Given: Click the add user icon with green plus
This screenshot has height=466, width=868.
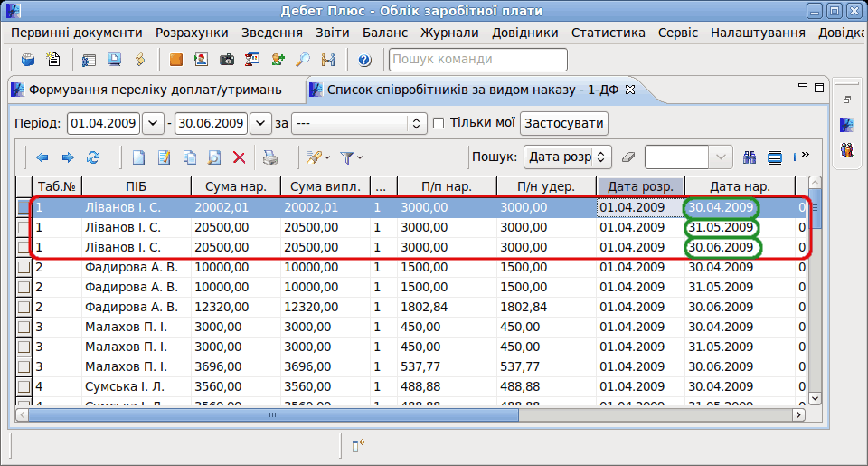Looking at the screenshot, I should click(x=278, y=60).
